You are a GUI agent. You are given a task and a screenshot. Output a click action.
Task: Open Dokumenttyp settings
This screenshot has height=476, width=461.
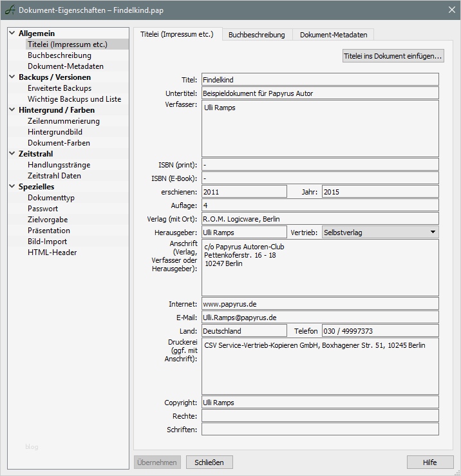coord(51,197)
